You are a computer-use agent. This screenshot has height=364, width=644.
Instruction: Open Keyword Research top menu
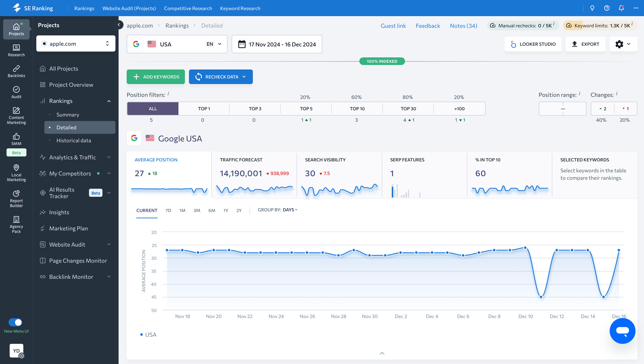tap(240, 8)
